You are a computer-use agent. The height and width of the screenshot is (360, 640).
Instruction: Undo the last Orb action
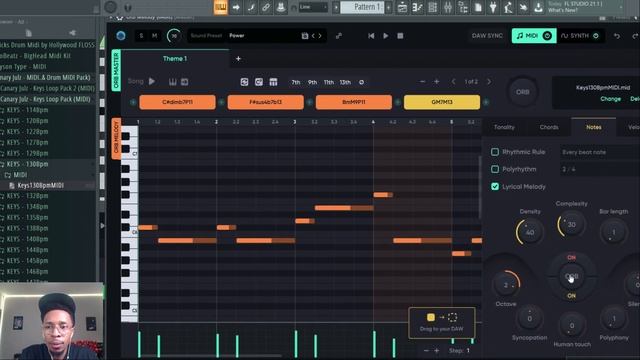click(x=617, y=36)
